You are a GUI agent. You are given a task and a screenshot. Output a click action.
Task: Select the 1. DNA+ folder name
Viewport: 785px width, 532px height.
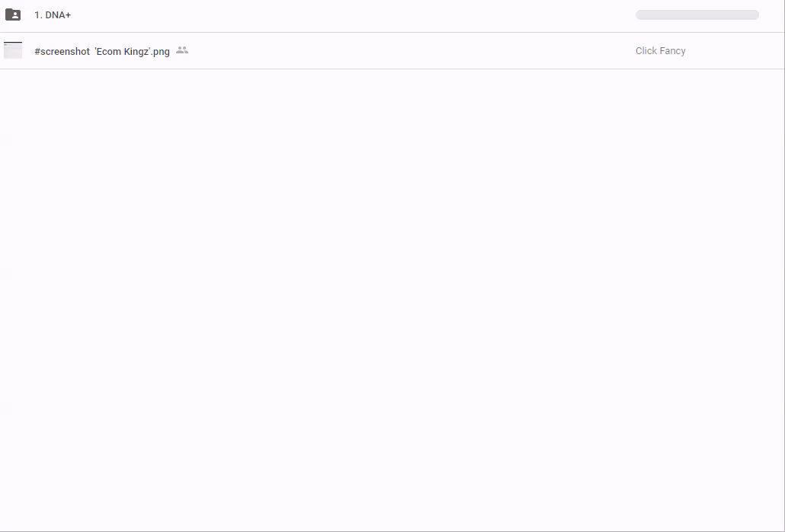pos(53,15)
